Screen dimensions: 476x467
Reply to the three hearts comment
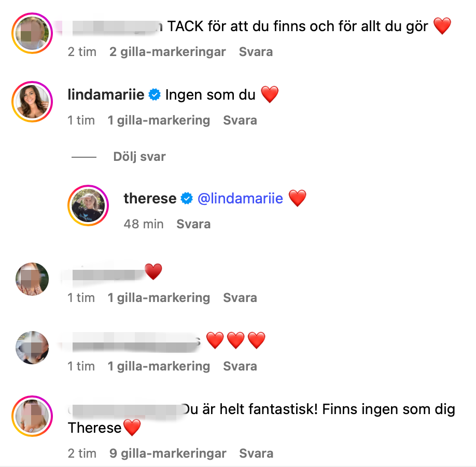click(x=240, y=366)
